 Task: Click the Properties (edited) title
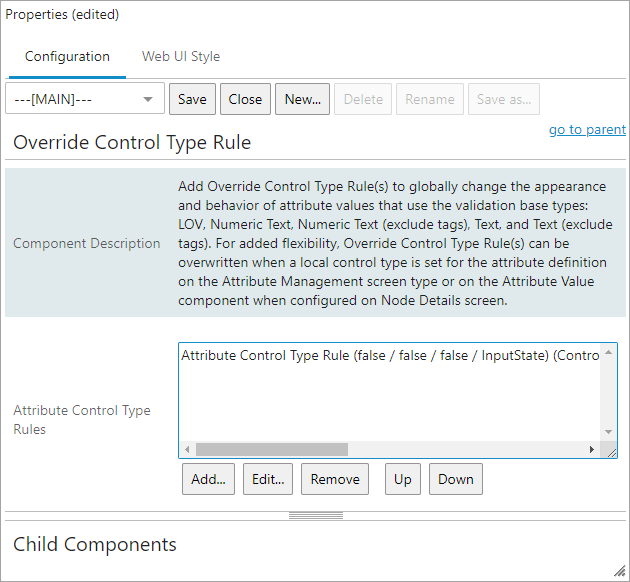(x=62, y=14)
